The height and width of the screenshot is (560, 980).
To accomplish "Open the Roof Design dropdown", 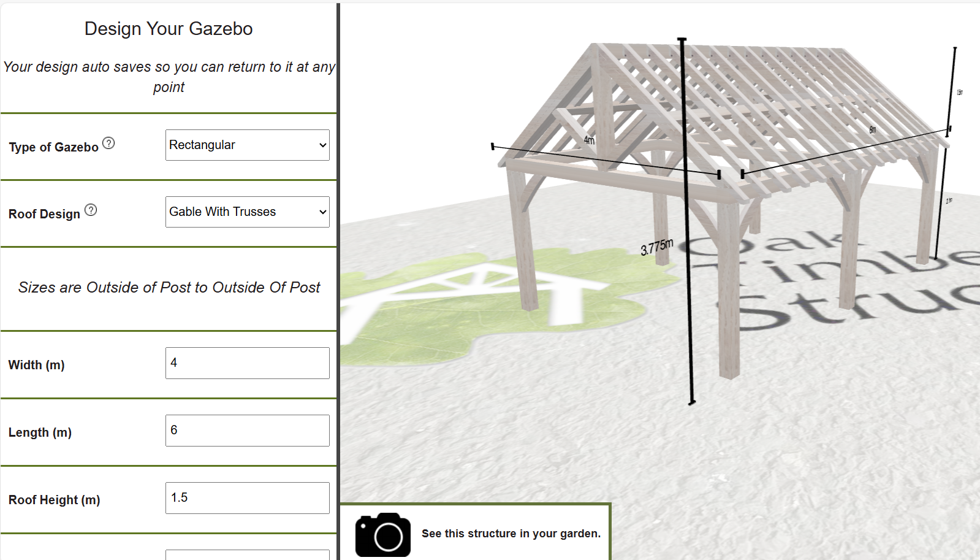I will (x=248, y=212).
